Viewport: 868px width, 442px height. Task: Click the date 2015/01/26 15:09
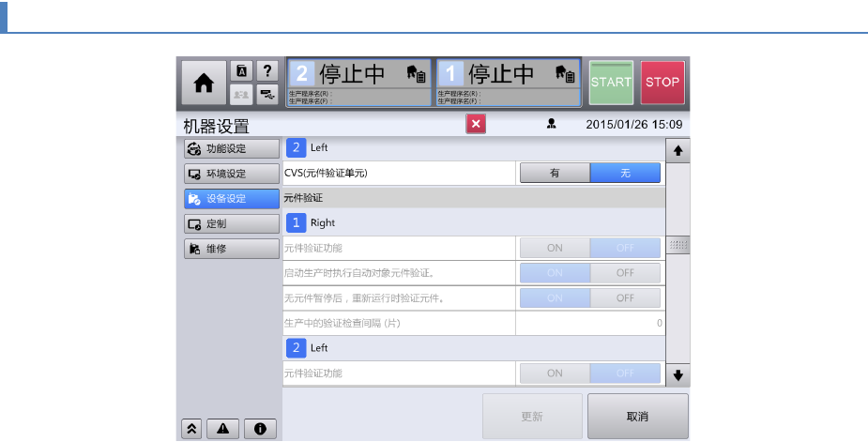[633, 125]
